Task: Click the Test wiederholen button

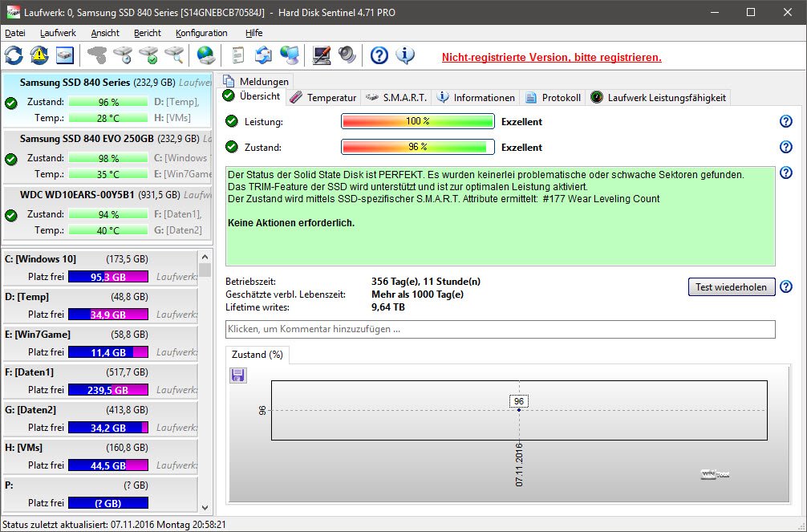Action: (732, 286)
